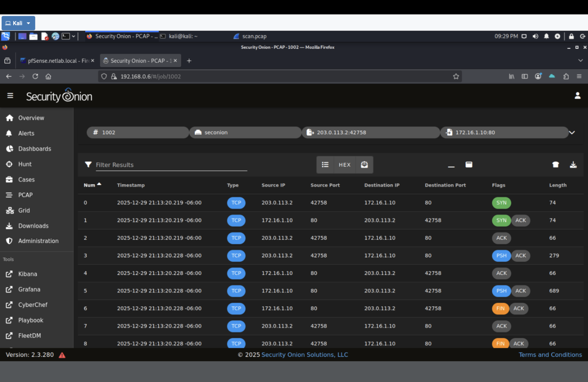Image resolution: width=588 pixels, height=382 pixels.
Task: Open the Kali workspace dropdown
Action: (x=18, y=23)
